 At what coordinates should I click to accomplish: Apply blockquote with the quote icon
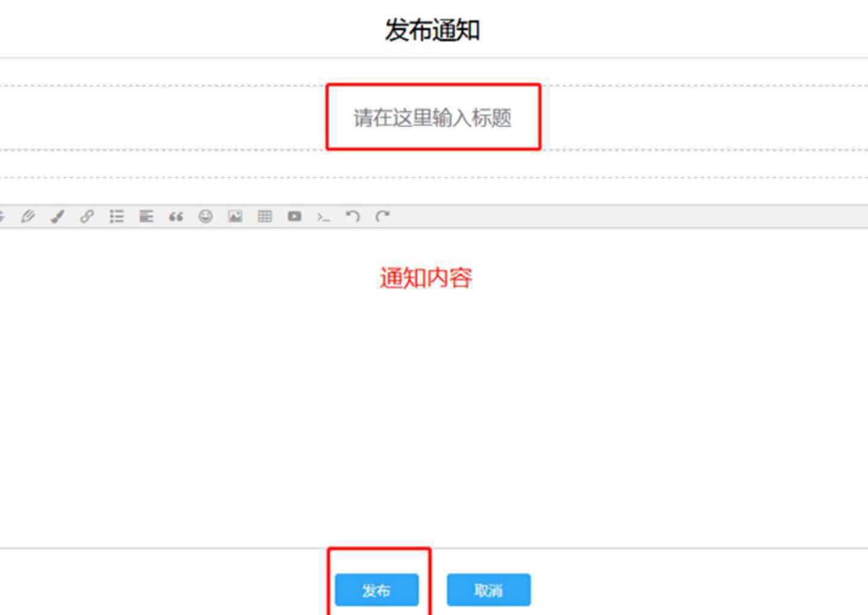pos(175,216)
